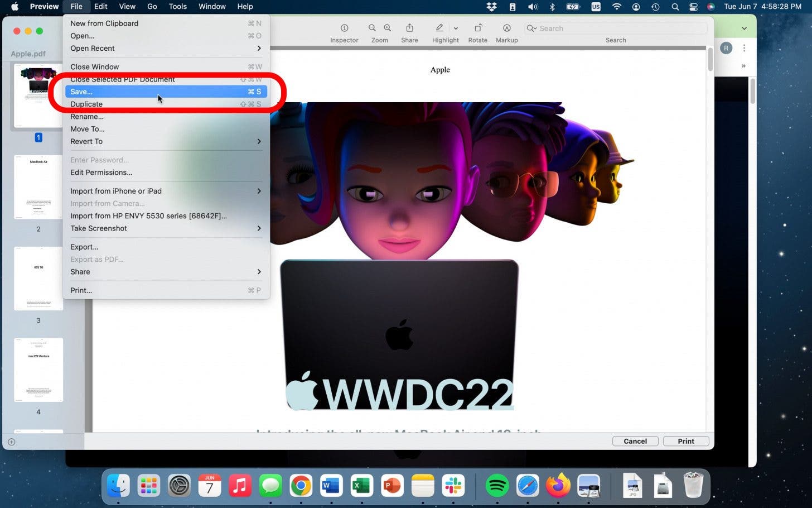Open the Window menu
This screenshot has width=812, height=508.
[212, 7]
